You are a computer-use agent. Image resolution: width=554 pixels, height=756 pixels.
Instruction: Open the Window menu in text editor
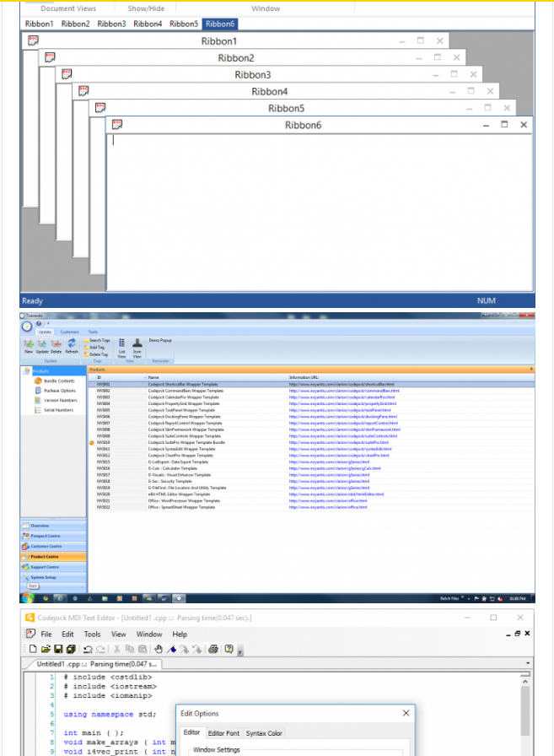[149, 634]
